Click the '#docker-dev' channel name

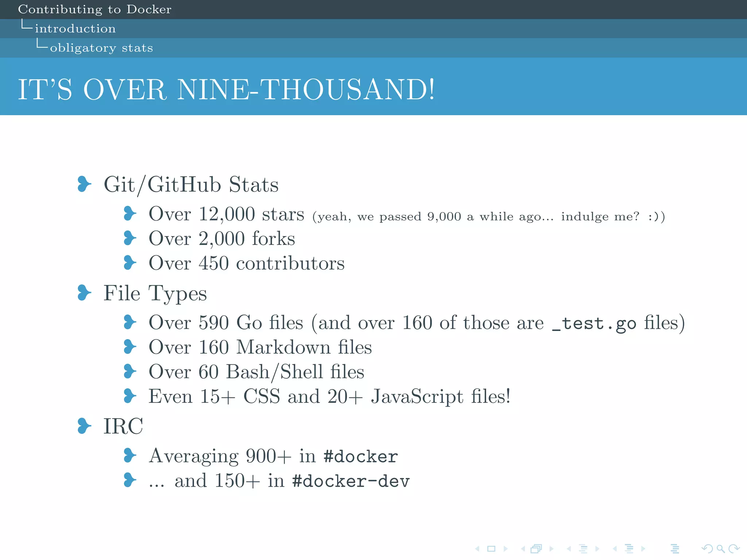(x=351, y=481)
